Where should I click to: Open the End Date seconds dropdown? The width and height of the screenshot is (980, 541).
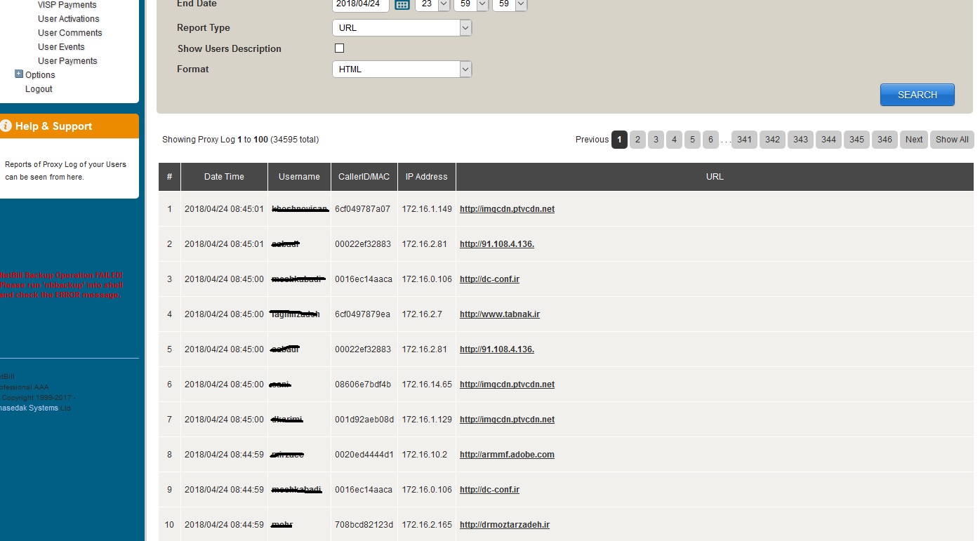510,4
